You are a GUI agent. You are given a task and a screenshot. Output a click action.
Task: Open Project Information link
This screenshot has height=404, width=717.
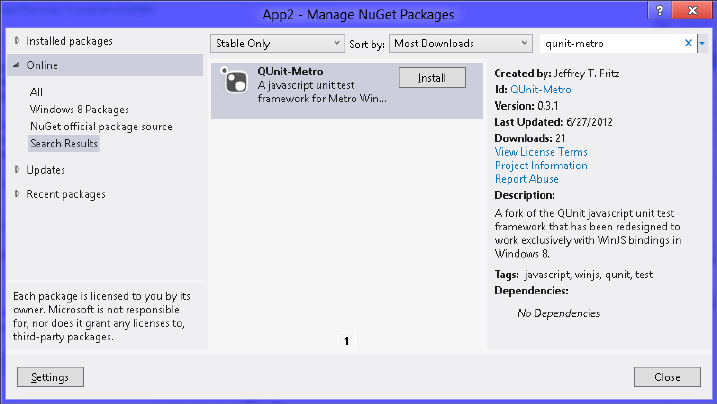(541, 165)
